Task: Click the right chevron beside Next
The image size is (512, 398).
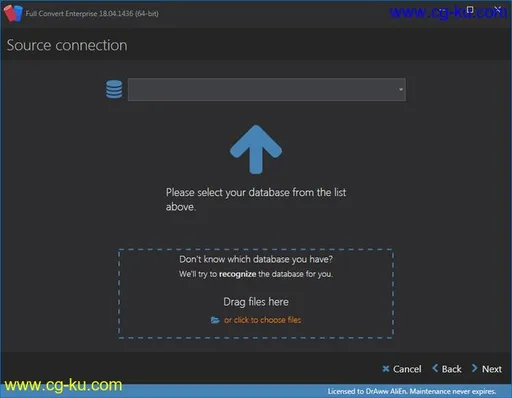Action: pyautogui.click(x=474, y=368)
